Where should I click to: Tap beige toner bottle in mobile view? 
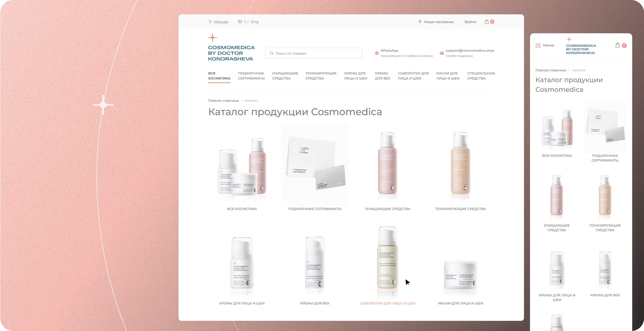[x=605, y=195]
